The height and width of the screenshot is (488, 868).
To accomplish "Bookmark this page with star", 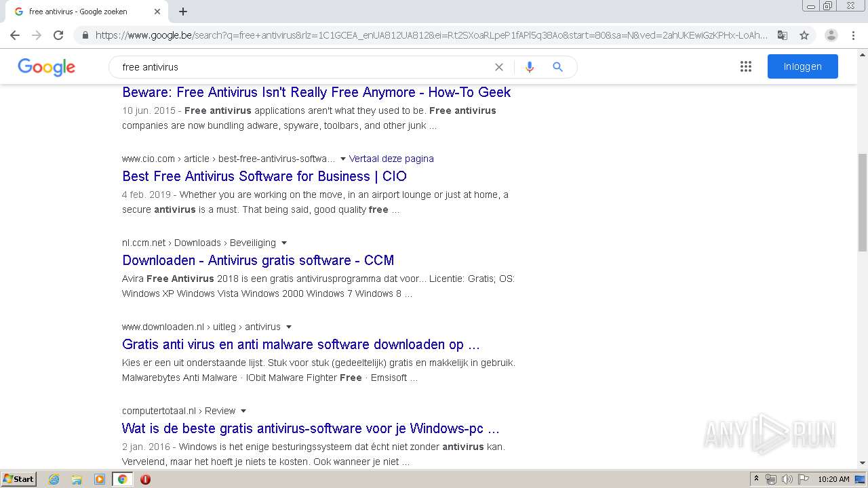I will (x=804, y=35).
